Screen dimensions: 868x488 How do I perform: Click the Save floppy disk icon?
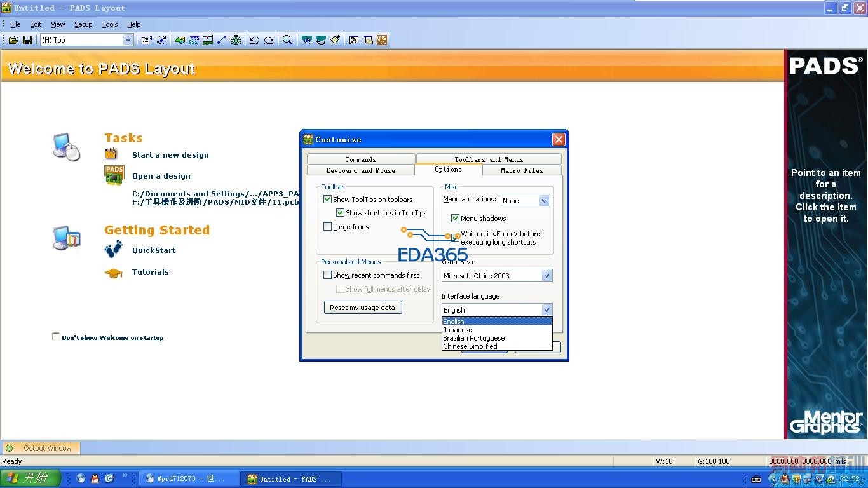(27, 40)
